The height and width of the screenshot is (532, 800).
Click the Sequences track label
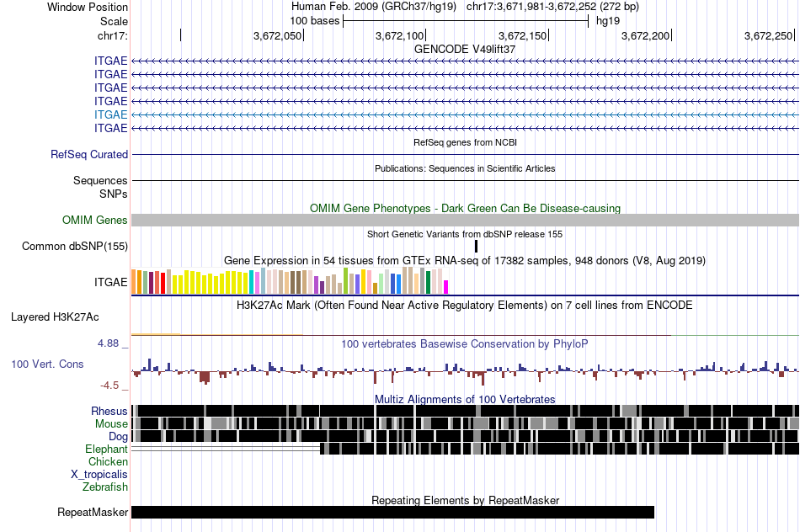[x=100, y=181]
